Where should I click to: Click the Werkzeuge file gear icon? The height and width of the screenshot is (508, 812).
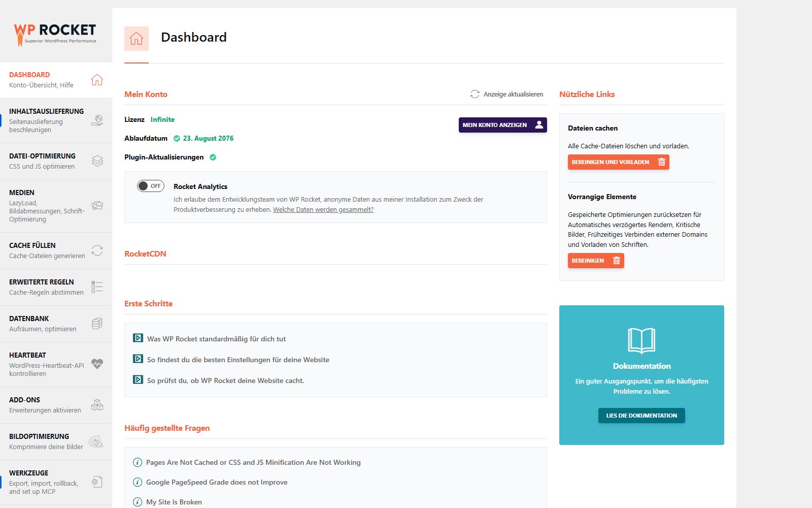(97, 482)
